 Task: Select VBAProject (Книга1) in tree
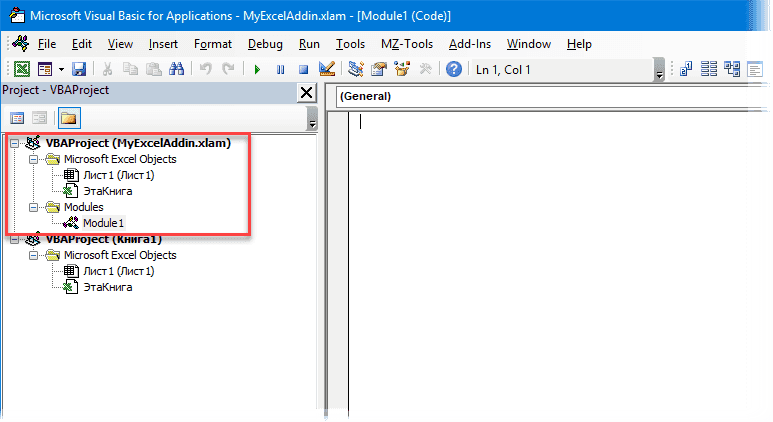[x=104, y=239]
